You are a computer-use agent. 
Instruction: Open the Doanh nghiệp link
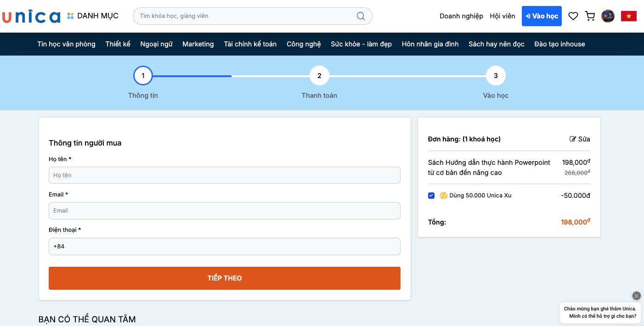461,16
